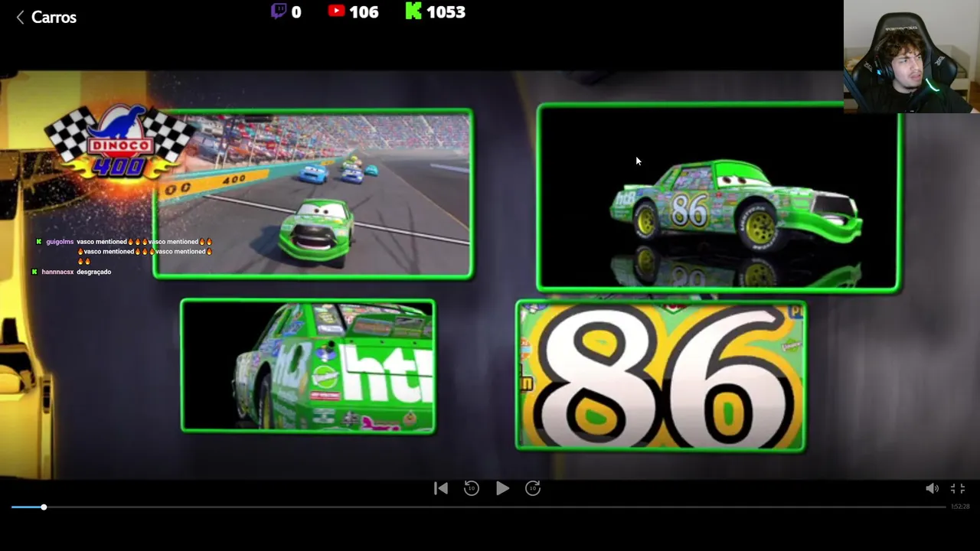Click the large 86 number panel
Image resolution: width=980 pixels, height=551 pixels.
pyautogui.click(x=661, y=375)
